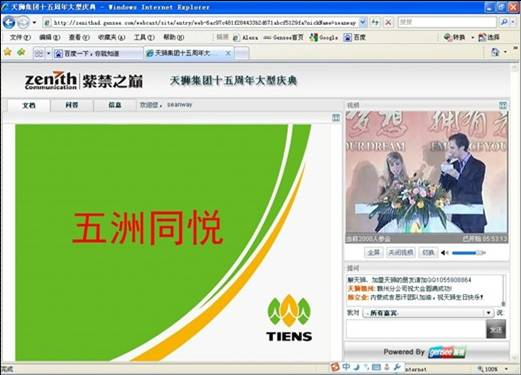The width and height of the screenshot is (521, 375).
Task: Go back with the Back arrow button
Action: point(9,22)
